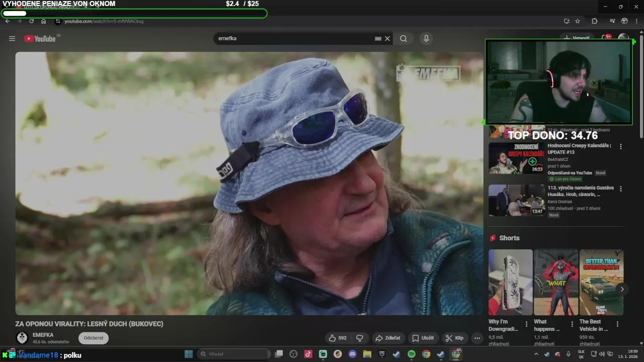Image resolution: width=644 pixels, height=362 pixels.
Task: Show hidden system tray icons chevron
Action: (x=535, y=354)
